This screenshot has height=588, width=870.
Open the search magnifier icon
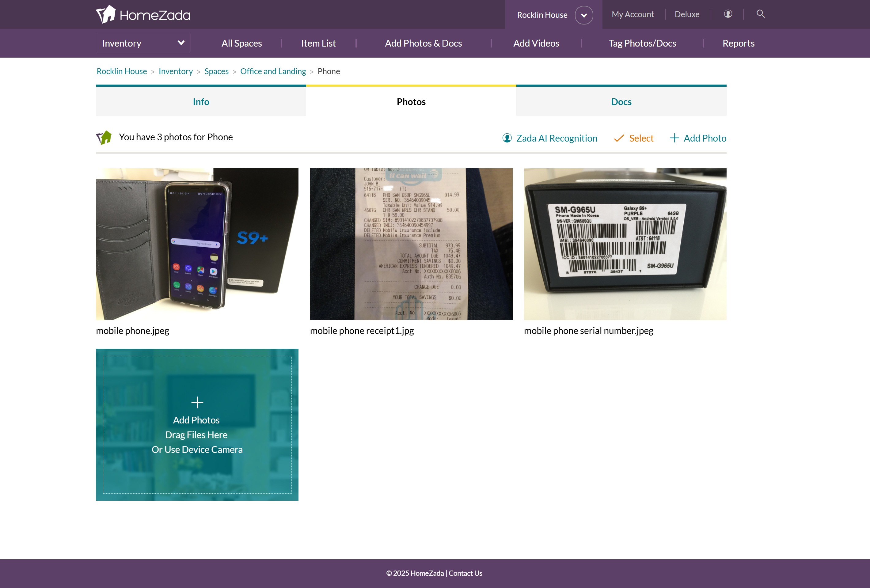point(760,14)
